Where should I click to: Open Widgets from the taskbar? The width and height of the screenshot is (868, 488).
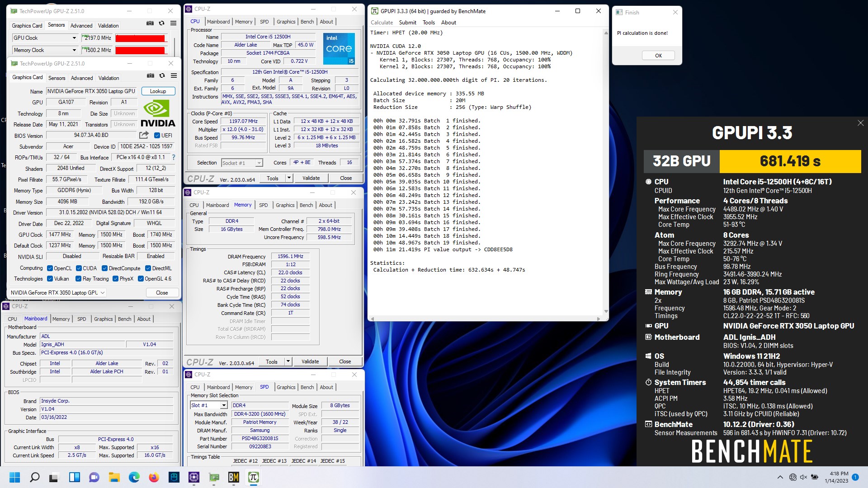[74, 477]
